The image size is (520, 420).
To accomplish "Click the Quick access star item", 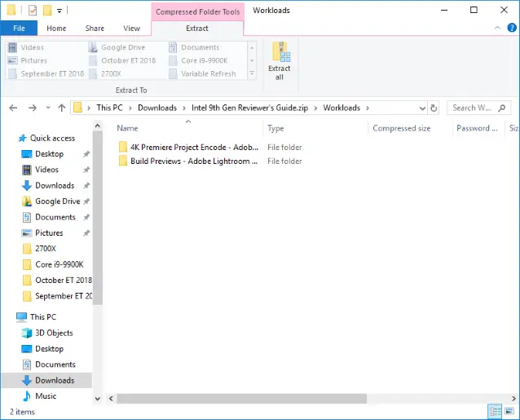I will click(46, 138).
